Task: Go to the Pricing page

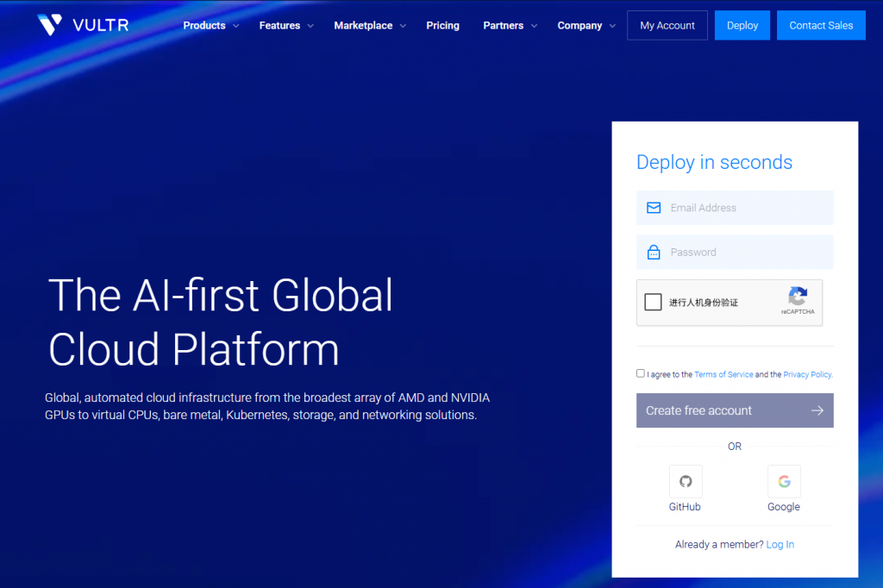Action: coord(442,25)
